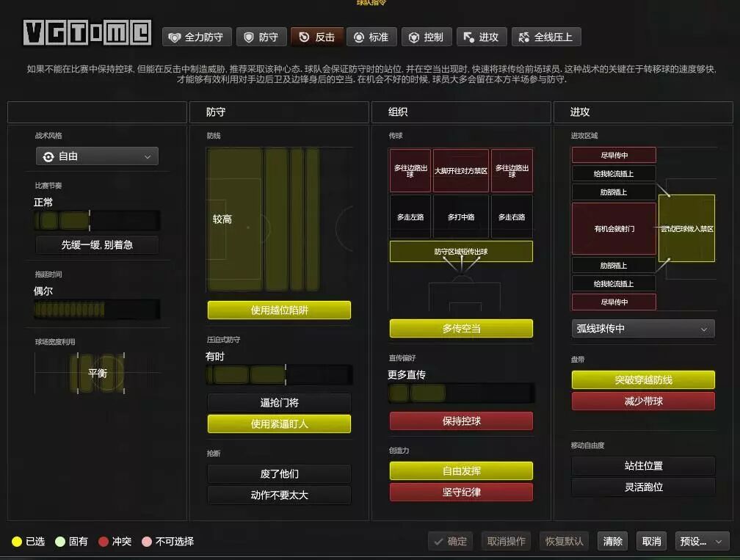Image resolution: width=740 pixels, height=560 pixels.
Task: Switch to the 全线压上 mentality
Action: click(546, 37)
